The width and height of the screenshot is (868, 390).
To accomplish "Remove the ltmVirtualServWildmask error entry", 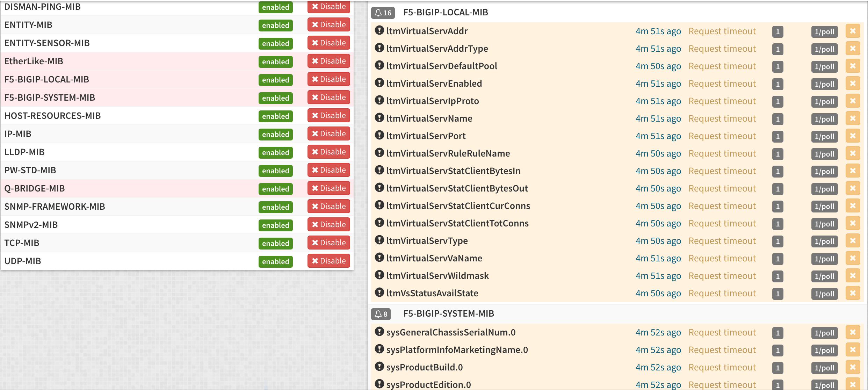I will (x=853, y=276).
